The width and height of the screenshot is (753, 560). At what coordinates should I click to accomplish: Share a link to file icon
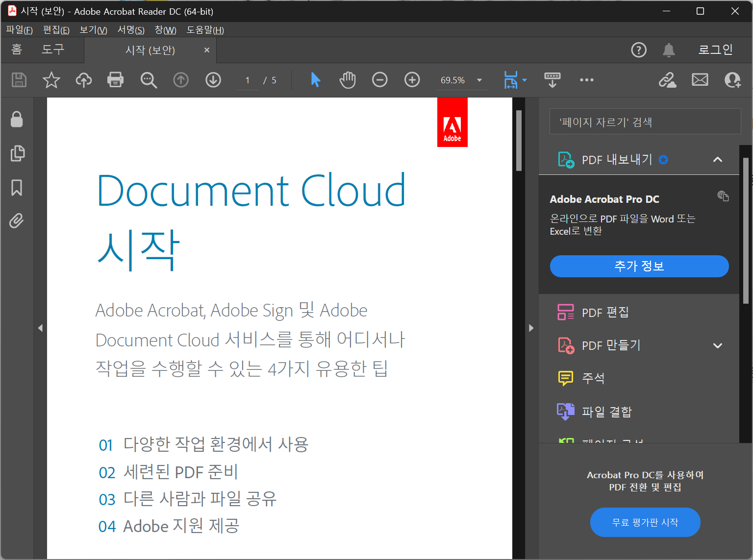pyautogui.click(x=667, y=79)
